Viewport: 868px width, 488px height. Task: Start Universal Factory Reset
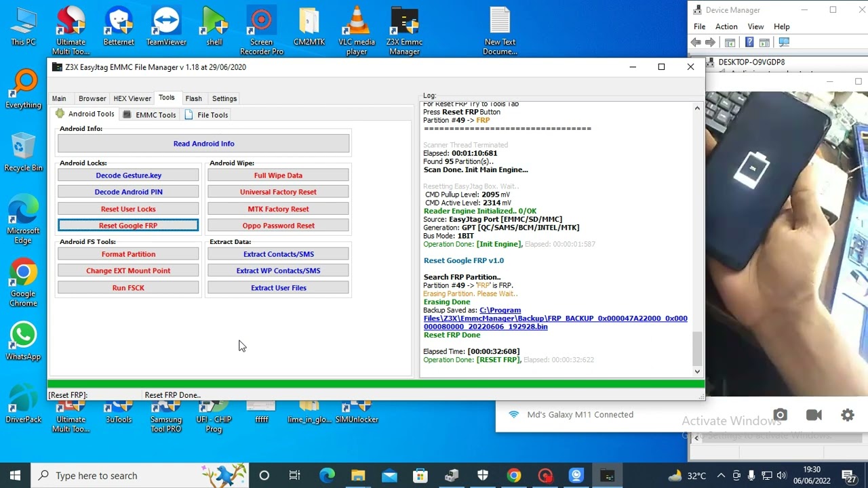coord(278,192)
